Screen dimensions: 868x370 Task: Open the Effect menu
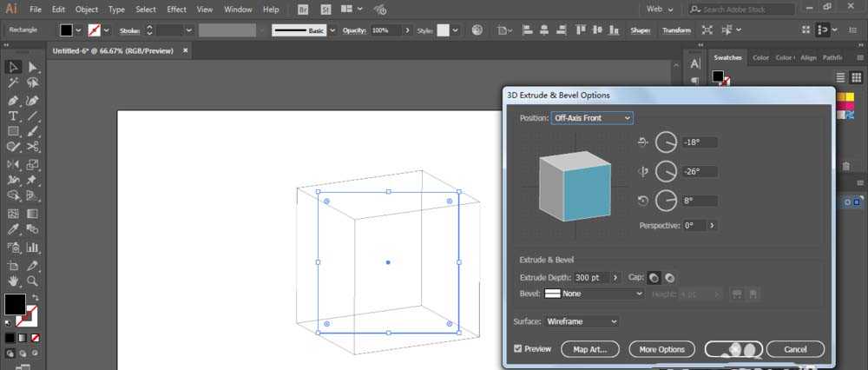pyautogui.click(x=176, y=9)
